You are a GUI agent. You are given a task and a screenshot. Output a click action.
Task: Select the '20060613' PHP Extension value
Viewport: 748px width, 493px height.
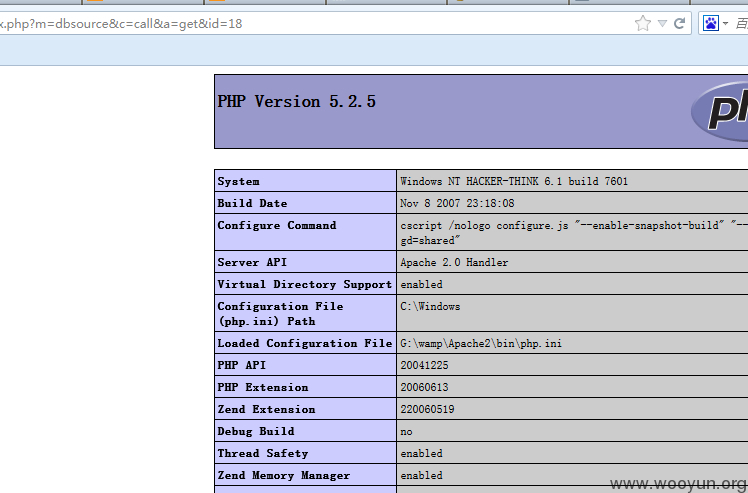tap(424, 387)
